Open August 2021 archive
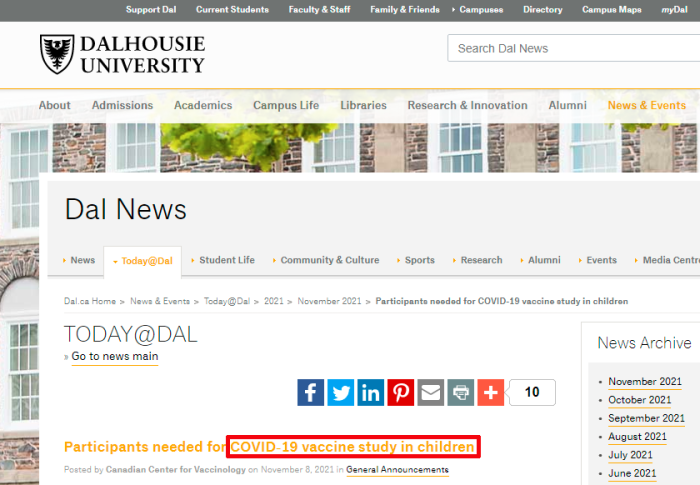 (638, 437)
